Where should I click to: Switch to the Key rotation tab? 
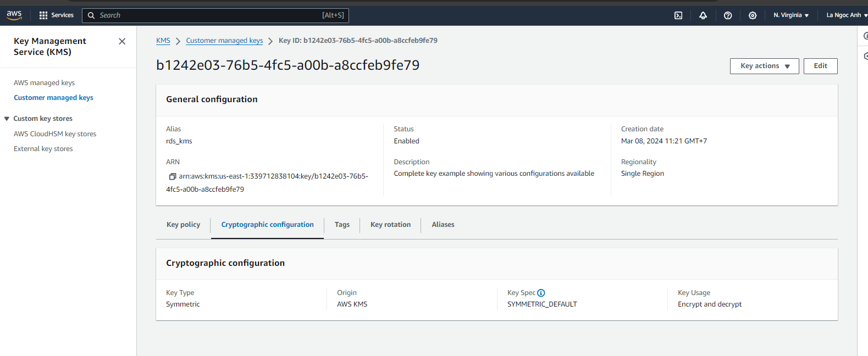pos(390,225)
